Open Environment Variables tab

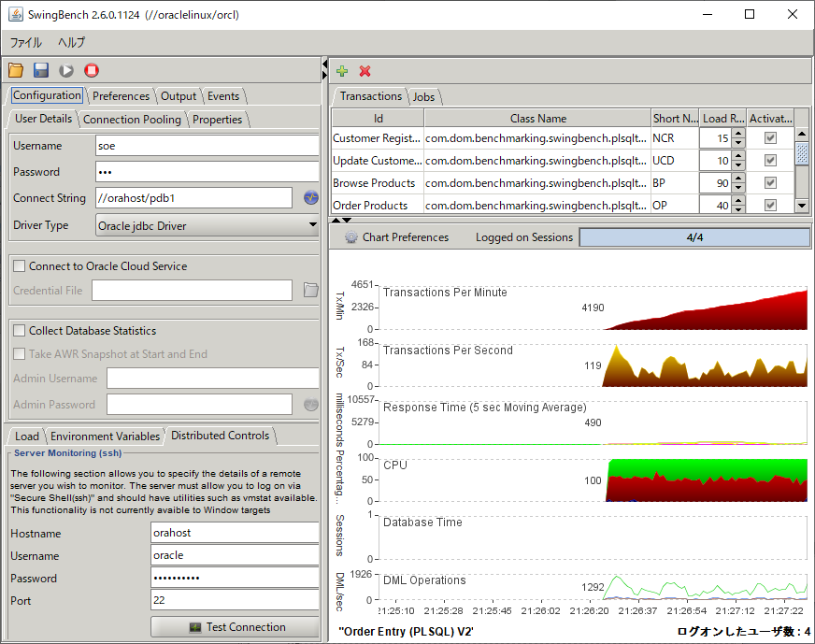point(105,436)
